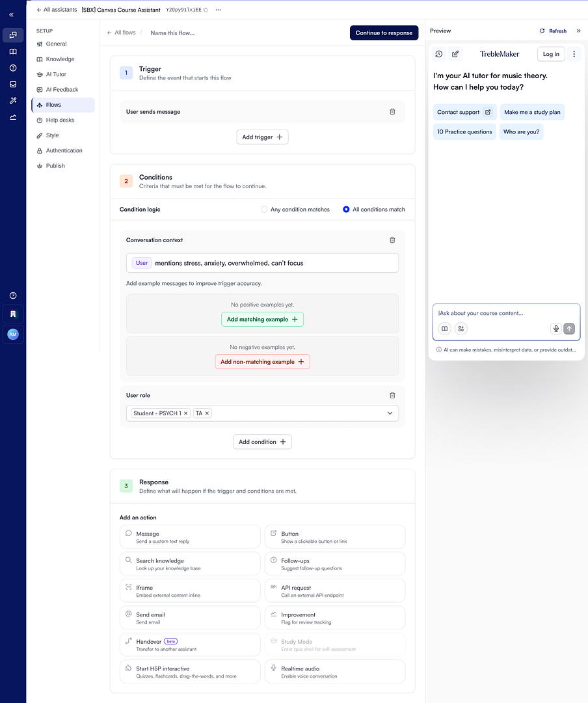Open the analytics chart icon in rail
This screenshot has height=703, width=588.
(x=13, y=117)
